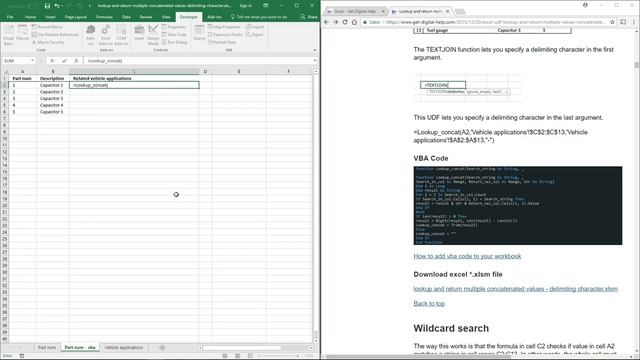Open the Add-ins manager
Image resolution: width=640 pixels, height=360 pixels.
point(90,34)
